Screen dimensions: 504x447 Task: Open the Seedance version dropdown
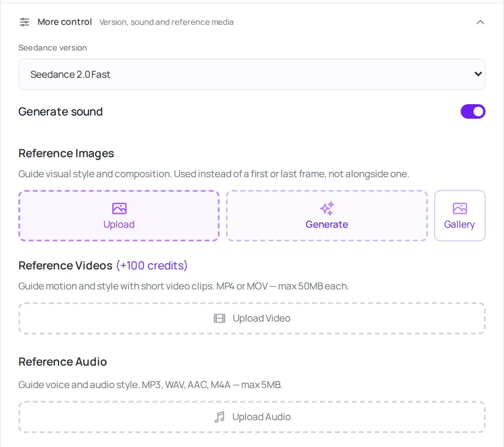(x=252, y=74)
